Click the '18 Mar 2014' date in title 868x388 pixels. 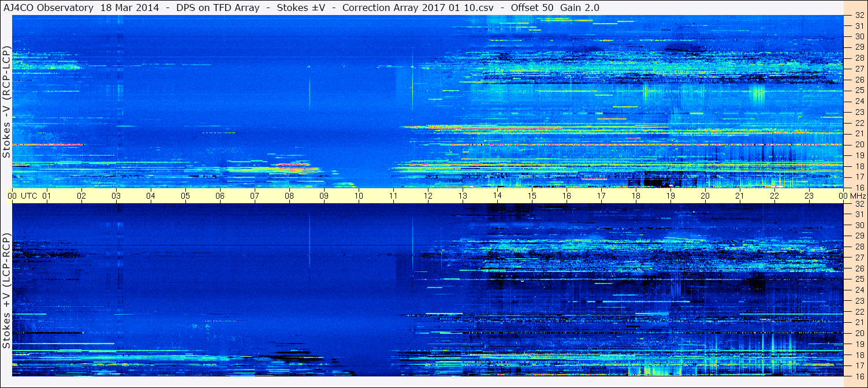click(128, 8)
